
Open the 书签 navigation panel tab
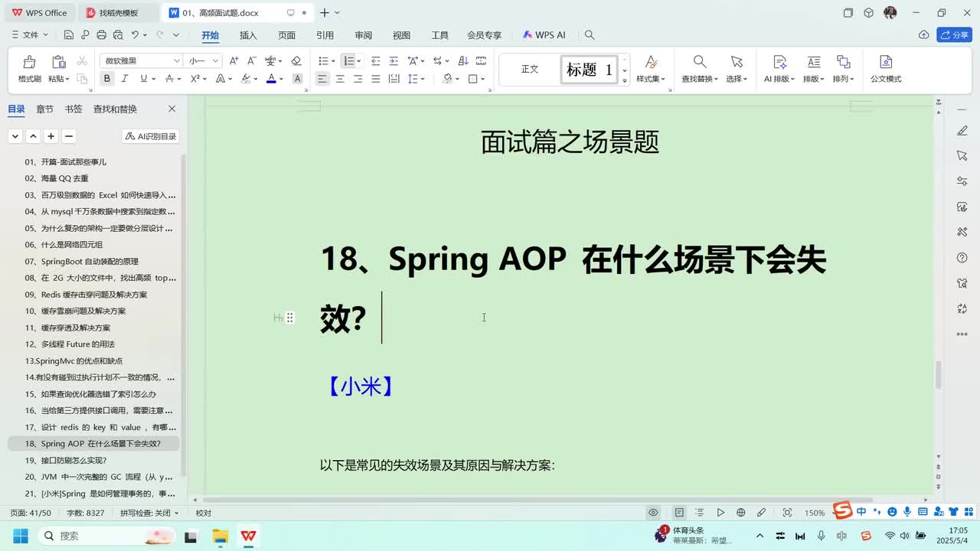(x=73, y=109)
